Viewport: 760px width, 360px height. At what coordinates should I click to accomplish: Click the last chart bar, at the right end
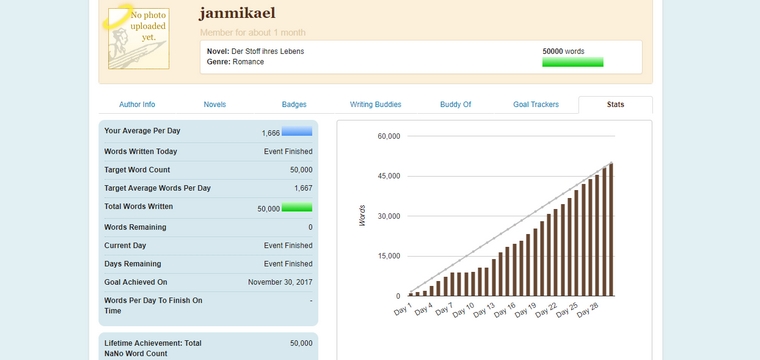coord(611,230)
